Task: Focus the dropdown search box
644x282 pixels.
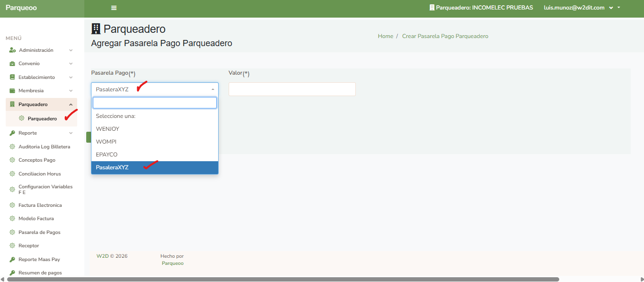Action: 154,103
